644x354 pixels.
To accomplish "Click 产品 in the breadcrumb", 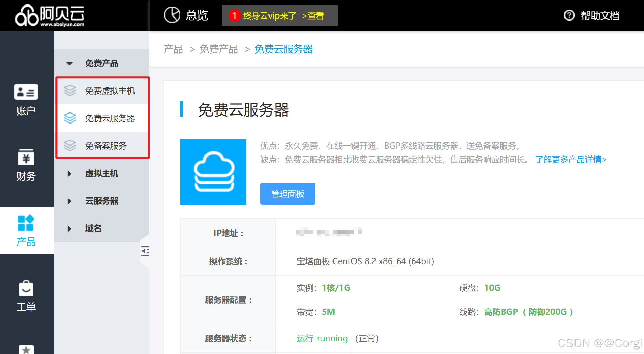I will pos(173,49).
